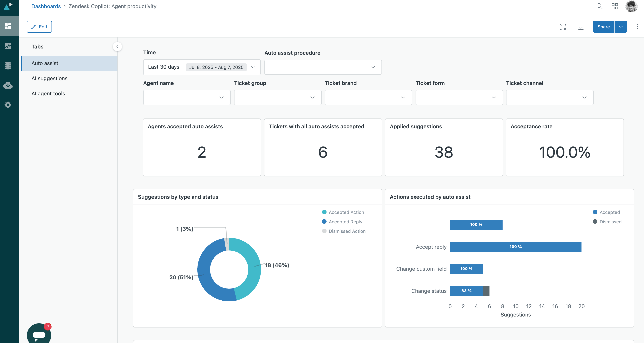Toggle Dismissed Action legend item

tap(347, 231)
